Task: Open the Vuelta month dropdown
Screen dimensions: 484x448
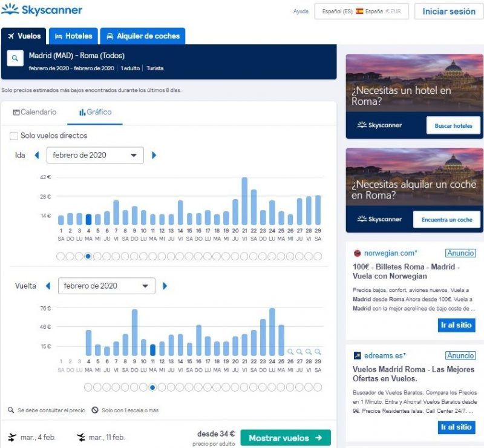Action: (106, 286)
